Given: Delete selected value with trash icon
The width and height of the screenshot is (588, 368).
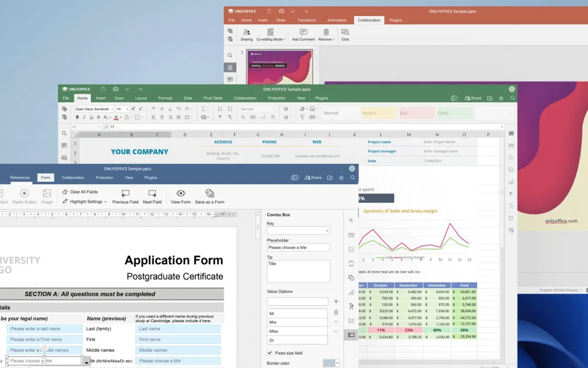Looking at the screenshot, I should [336, 312].
